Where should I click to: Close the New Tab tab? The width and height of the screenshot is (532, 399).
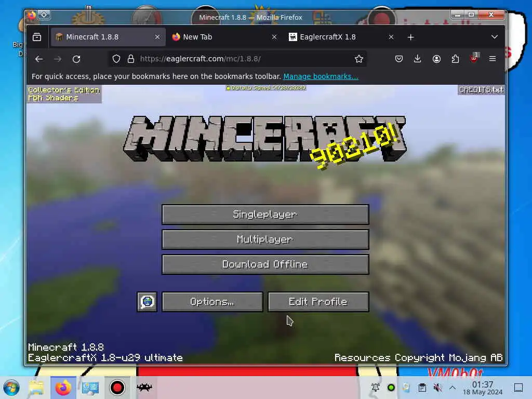tap(274, 37)
